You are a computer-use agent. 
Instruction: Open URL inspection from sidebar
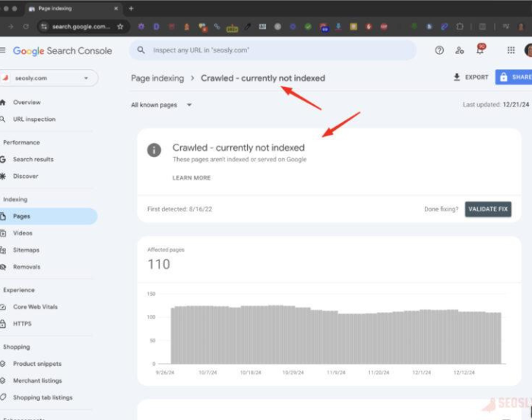click(33, 119)
